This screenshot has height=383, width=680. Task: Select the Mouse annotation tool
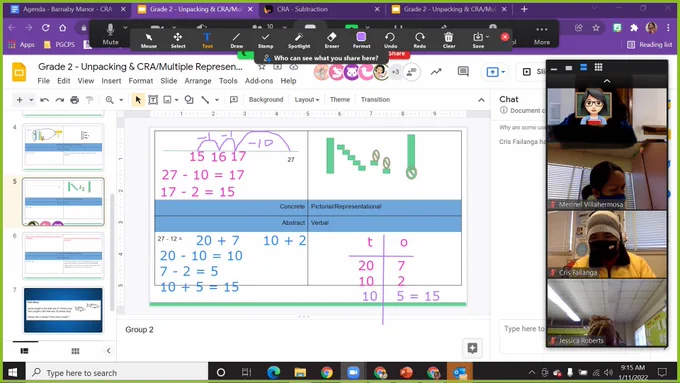[149, 40]
